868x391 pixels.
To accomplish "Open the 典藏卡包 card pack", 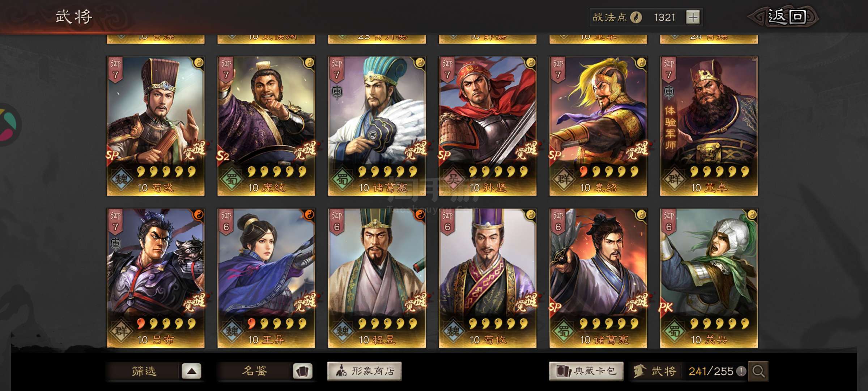I will 586,371.
